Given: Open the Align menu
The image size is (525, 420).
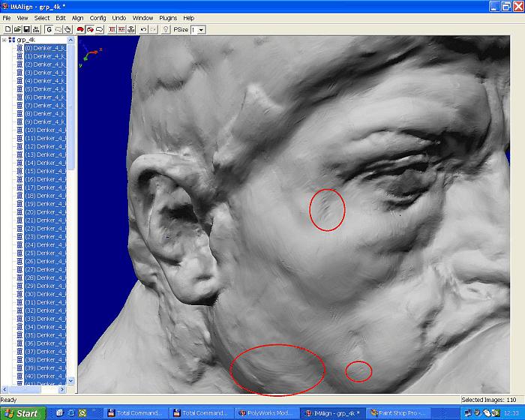Looking at the screenshot, I should tap(78, 18).
